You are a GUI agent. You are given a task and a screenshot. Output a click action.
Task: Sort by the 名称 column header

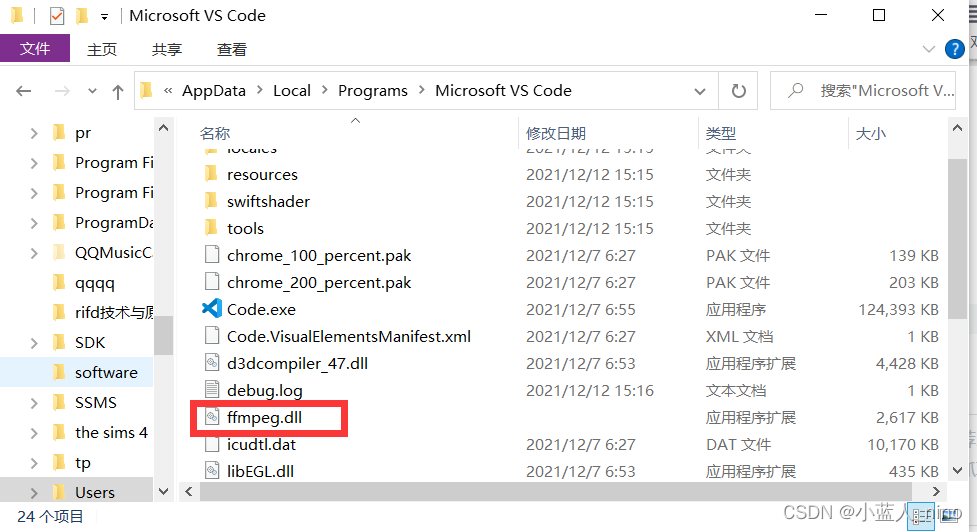tap(215, 133)
